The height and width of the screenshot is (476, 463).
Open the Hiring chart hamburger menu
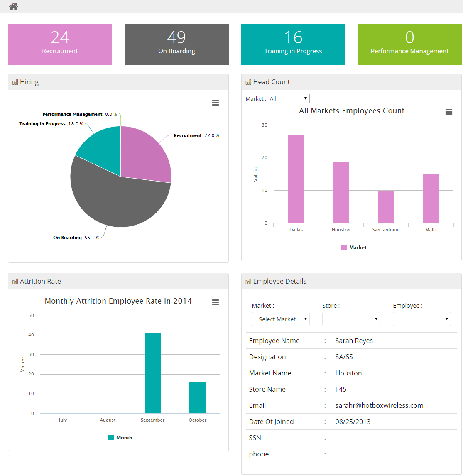coord(216,103)
